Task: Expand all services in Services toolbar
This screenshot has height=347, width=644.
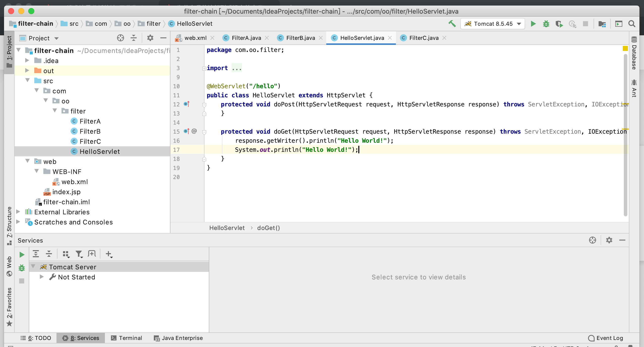Action: [36, 254]
